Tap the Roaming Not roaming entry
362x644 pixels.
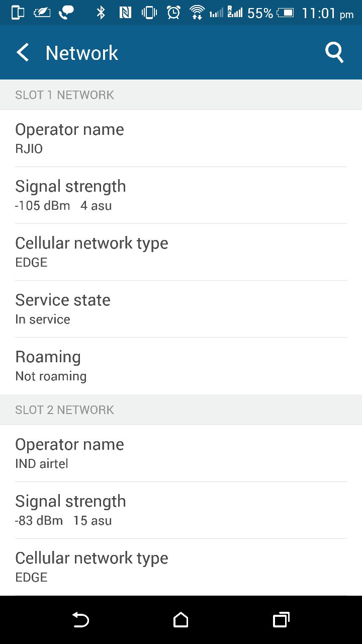click(181, 366)
